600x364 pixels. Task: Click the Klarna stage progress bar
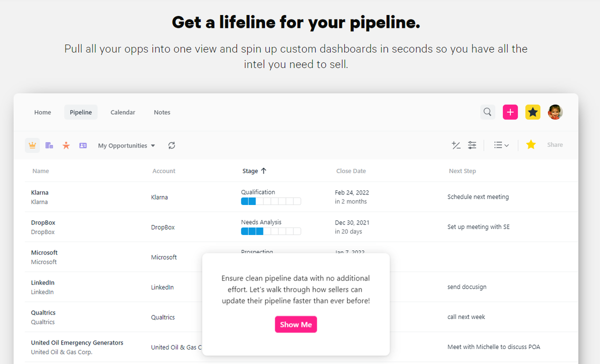pyautogui.click(x=270, y=201)
